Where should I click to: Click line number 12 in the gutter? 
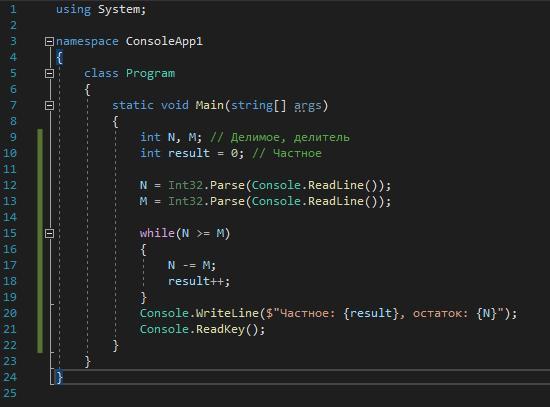[10, 185]
